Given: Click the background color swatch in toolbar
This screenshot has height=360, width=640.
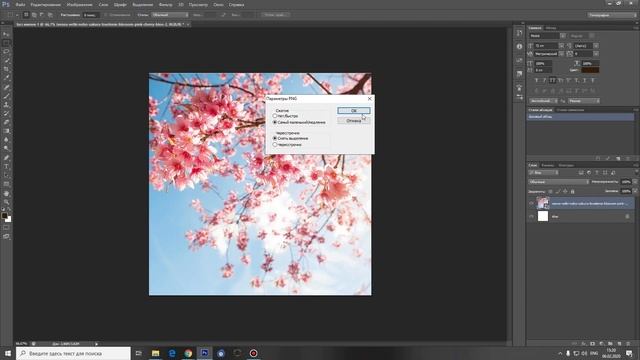Looking at the screenshot, I should 8,220.
